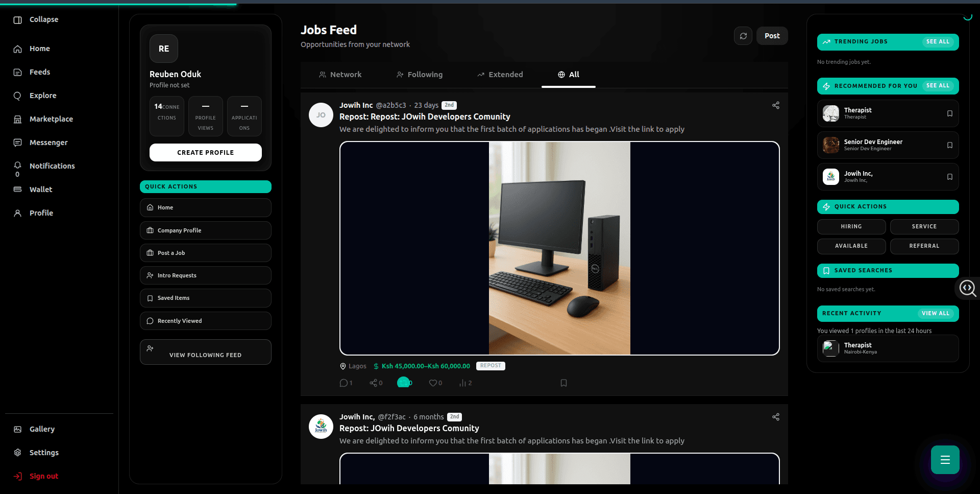Switch to the Network tab
The image size is (980, 494).
340,75
